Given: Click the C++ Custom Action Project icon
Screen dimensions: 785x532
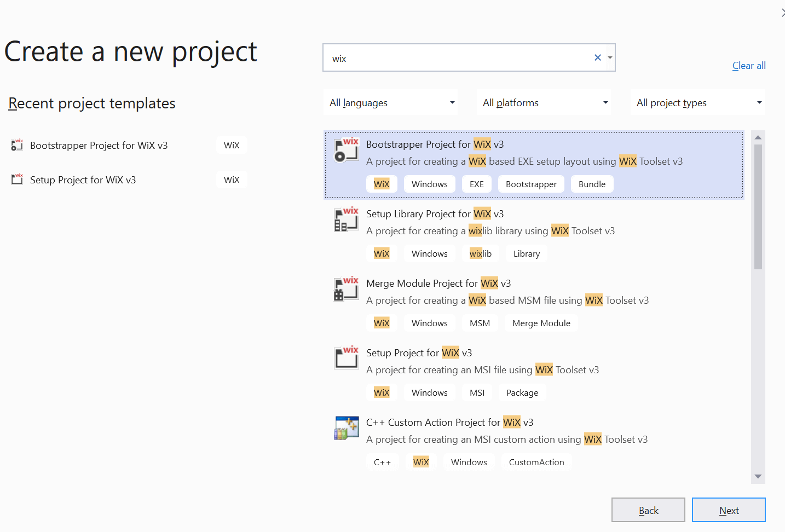Looking at the screenshot, I should tap(347, 427).
